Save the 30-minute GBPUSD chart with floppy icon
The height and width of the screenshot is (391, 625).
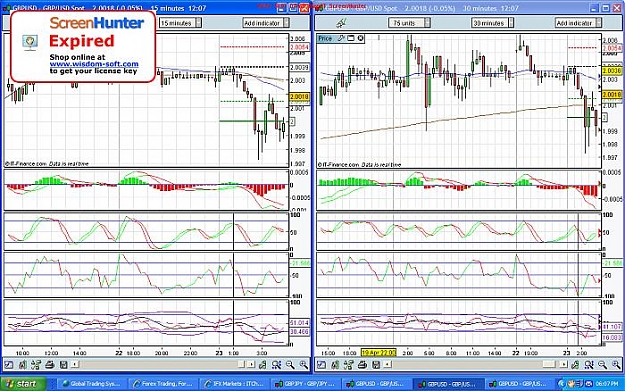click(x=375, y=364)
